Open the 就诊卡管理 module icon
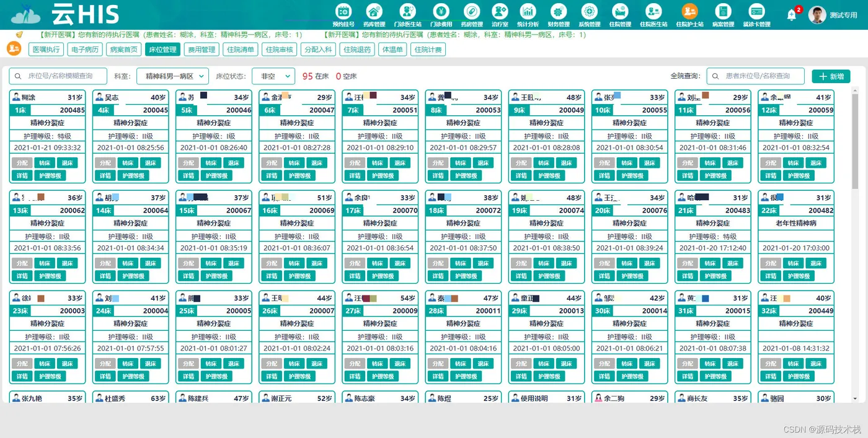 pyautogui.click(x=756, y=11)
